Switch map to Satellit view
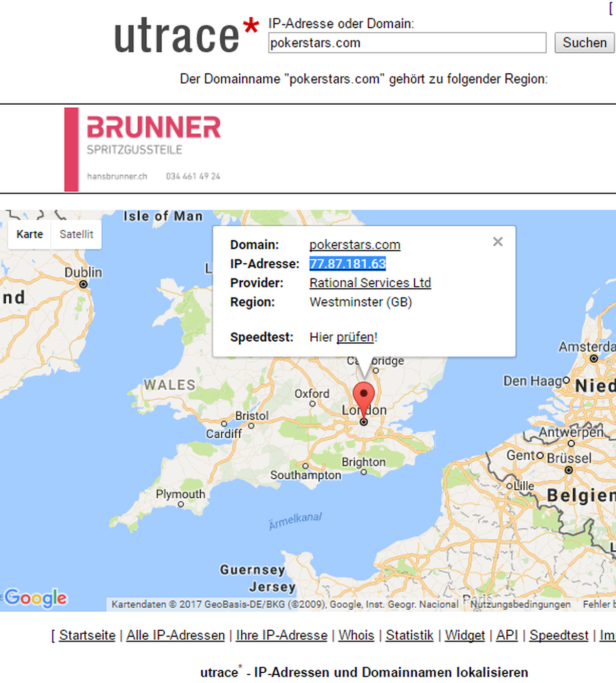Image resolution: width=616 pixels, height=683 pixels. [76, 235]
